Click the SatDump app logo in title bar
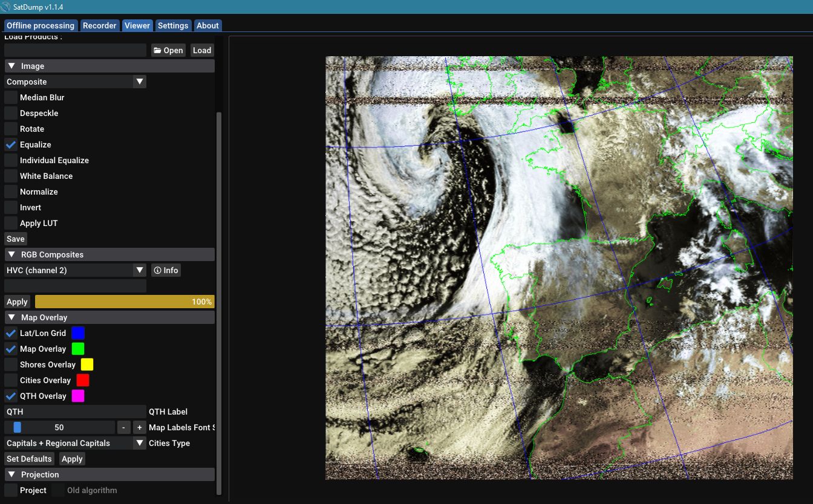This screenshot has width=813, height=504. pyautogui.click(x=5, y=7)
